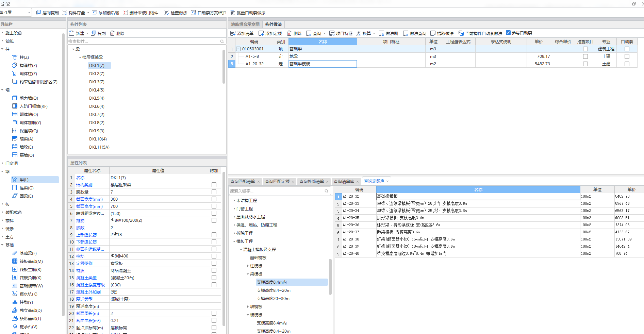644x334 pixels.
Task: Check 自动套 box for row A1-20-32
Action: click(x=627, y=64)
